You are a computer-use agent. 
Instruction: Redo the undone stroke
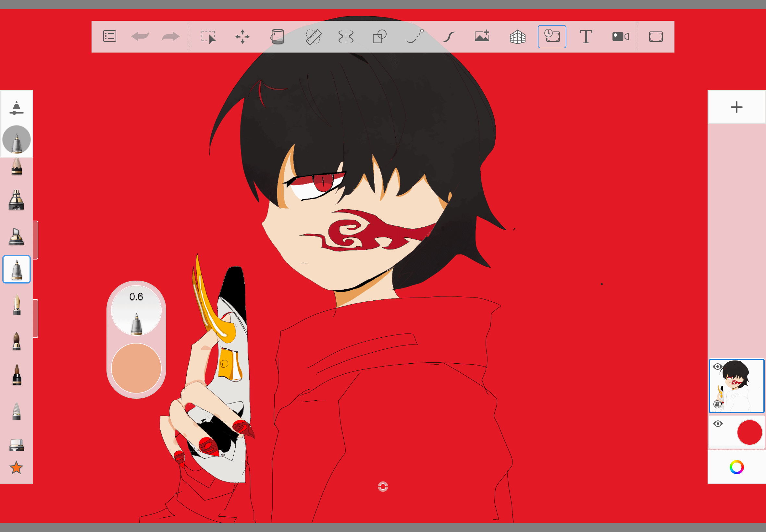click(171, 36)
